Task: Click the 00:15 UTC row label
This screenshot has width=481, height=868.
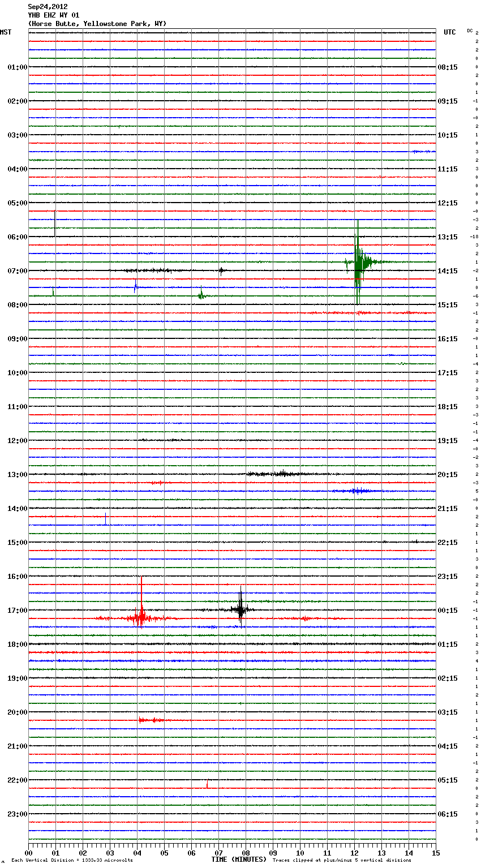Action: [448, 611]
